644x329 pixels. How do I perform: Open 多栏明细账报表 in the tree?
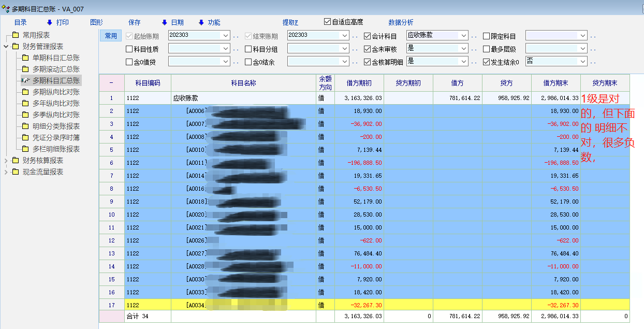(x=56, y=149)
